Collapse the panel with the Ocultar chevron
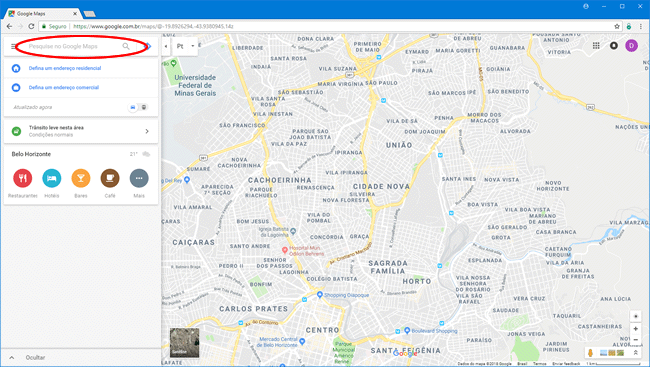This screenshot has width=650, height=367. [x=12, y=357]
